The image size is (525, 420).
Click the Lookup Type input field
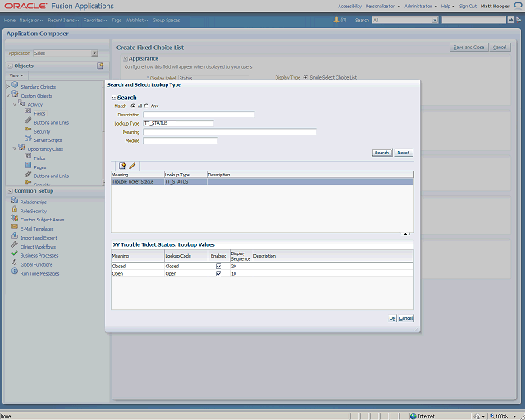pyautogui.click(x=179, y=123)
